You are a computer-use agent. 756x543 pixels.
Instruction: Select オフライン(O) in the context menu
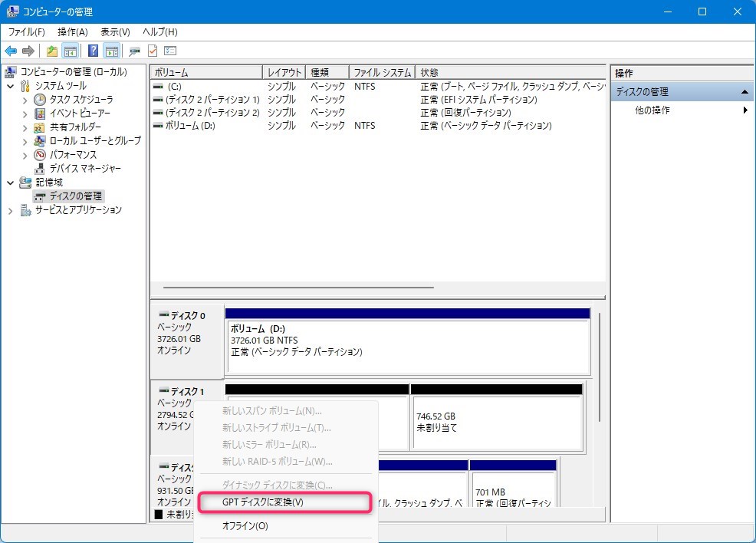tap(245, 526)
